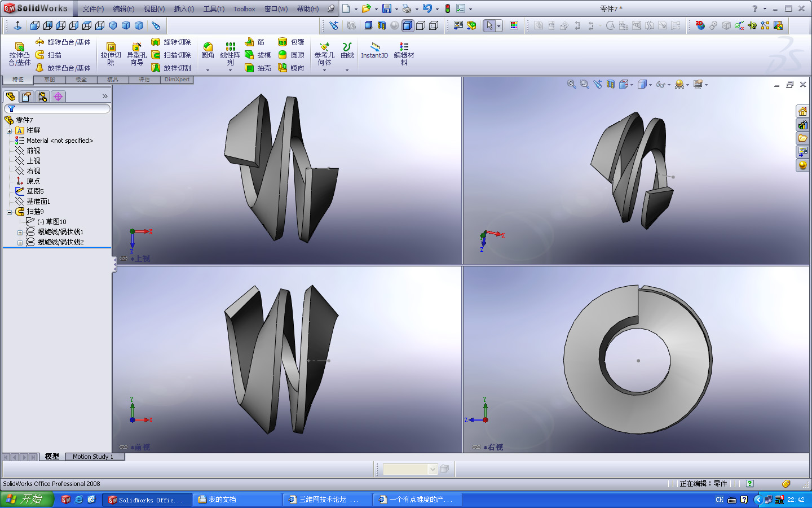Viewport: 812px width, 508px height.
Task: Toggle Instant3D mode
Action: coord(374,51)
